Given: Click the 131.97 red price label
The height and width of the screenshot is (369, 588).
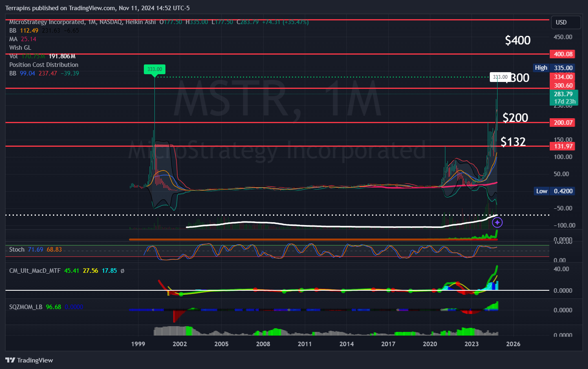Looking at the screenshot, I should tap(563, 146).
